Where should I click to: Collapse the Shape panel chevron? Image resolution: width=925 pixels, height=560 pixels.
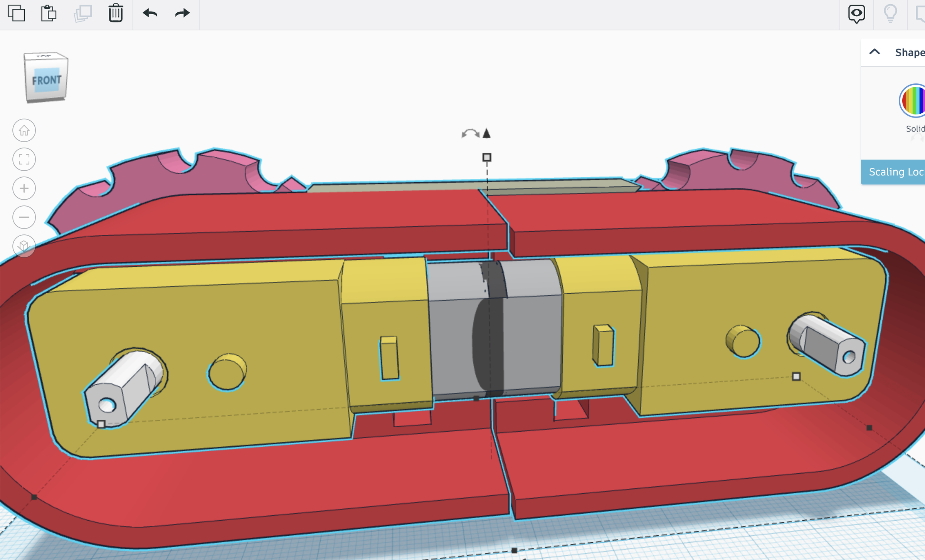875,52
